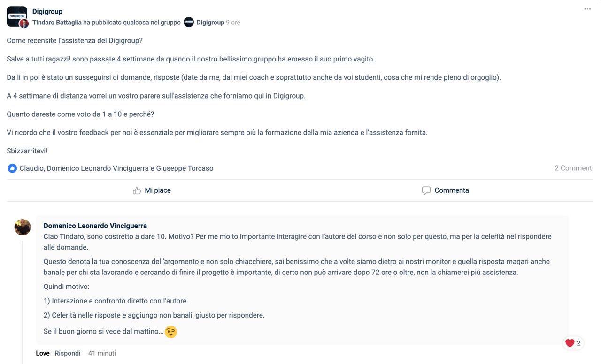Screen dimensions: 601x364
Task: Click the Commenta button label
Action: click(x=452, y=190)
